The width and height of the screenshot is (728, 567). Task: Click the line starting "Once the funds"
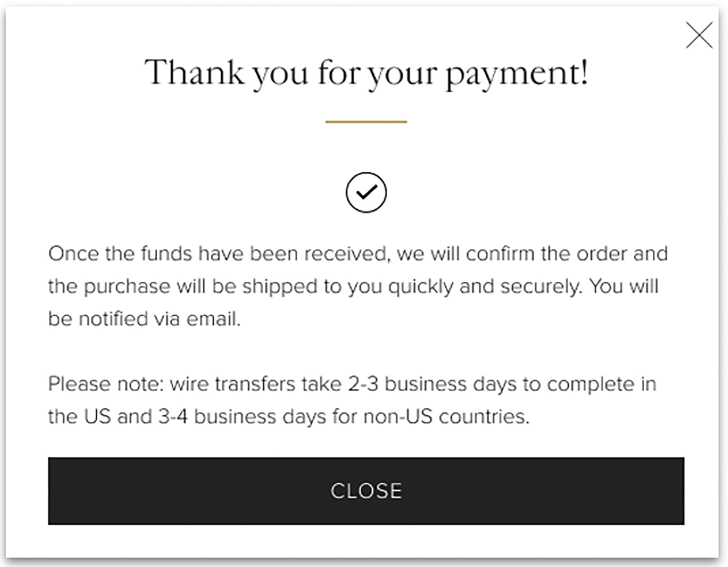coord(358,254)
